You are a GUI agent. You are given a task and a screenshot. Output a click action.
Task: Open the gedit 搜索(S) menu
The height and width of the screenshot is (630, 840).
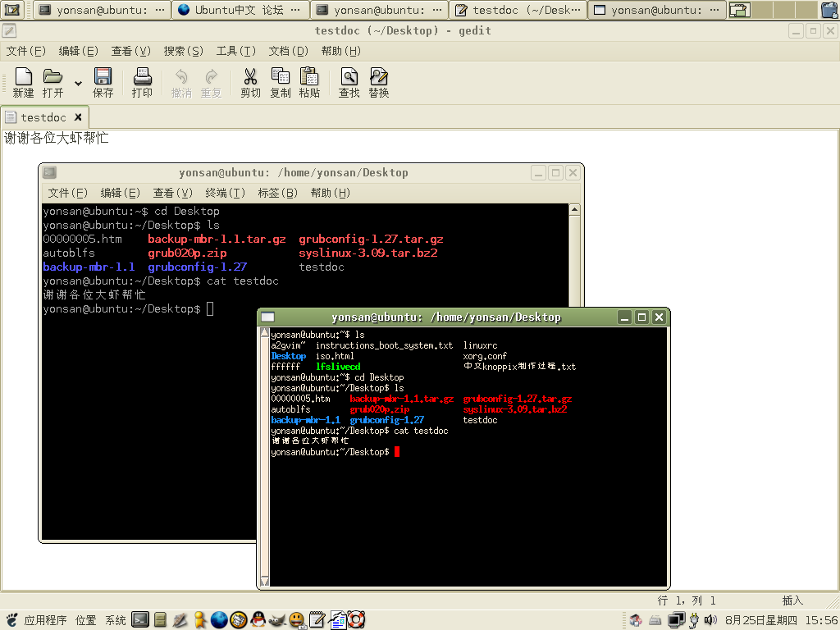point(183,51)
